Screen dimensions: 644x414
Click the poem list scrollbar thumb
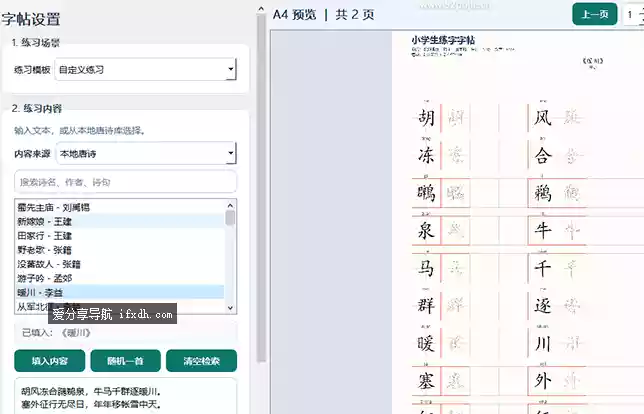230,218
